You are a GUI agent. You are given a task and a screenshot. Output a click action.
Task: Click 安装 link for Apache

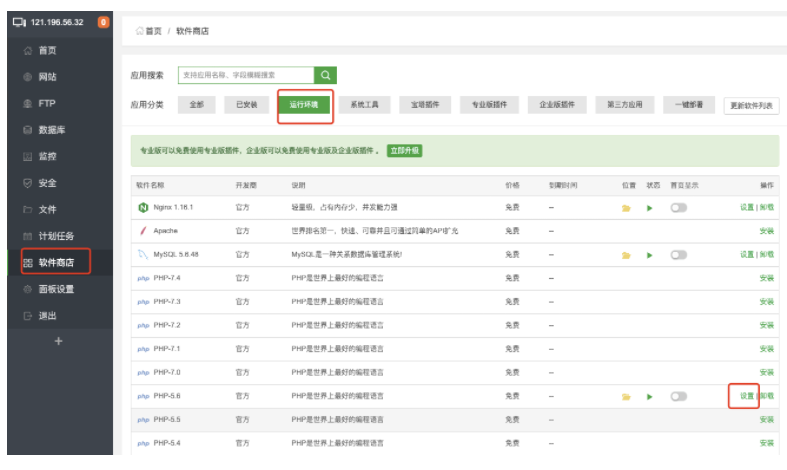click(x=766, y=231)
